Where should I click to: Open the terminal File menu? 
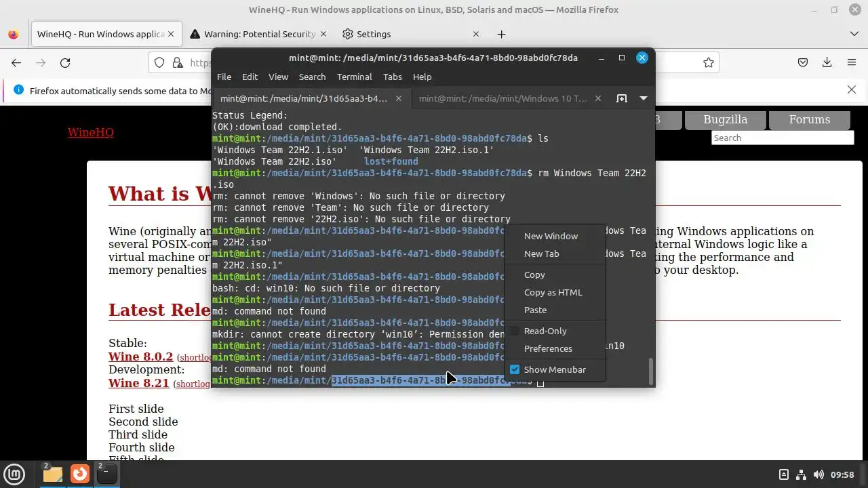pyautogui.click(x=224, y=77)
